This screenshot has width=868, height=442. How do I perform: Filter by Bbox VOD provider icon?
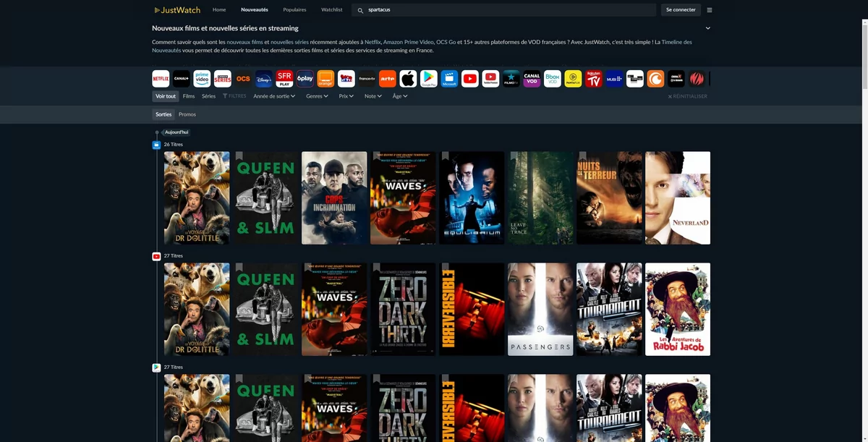[553, 79]
